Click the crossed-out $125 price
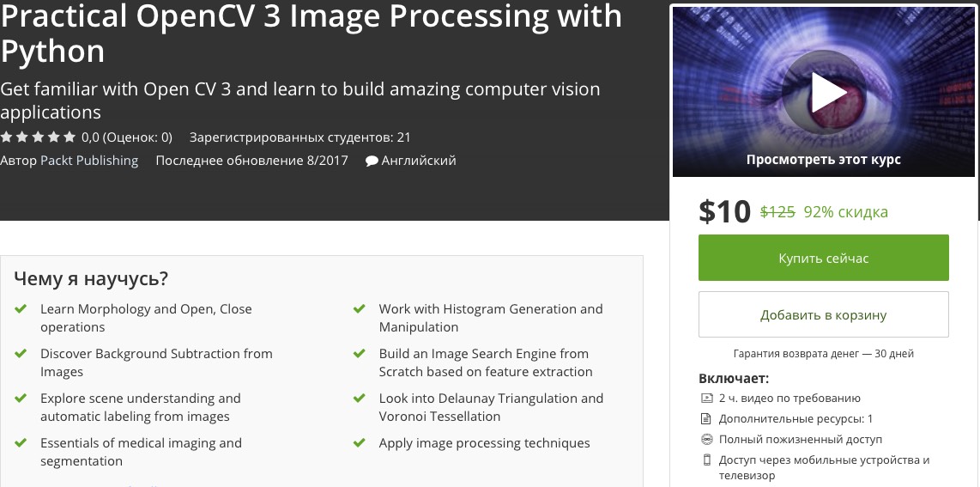 coord(777,212)
